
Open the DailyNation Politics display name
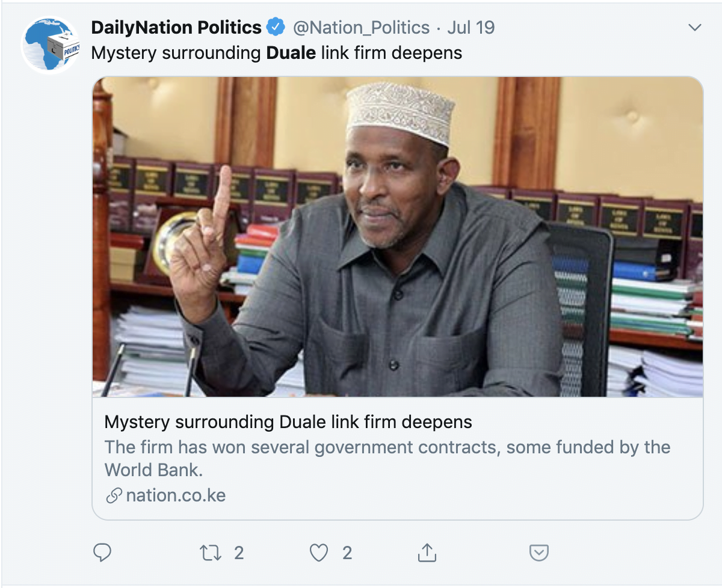176,28
